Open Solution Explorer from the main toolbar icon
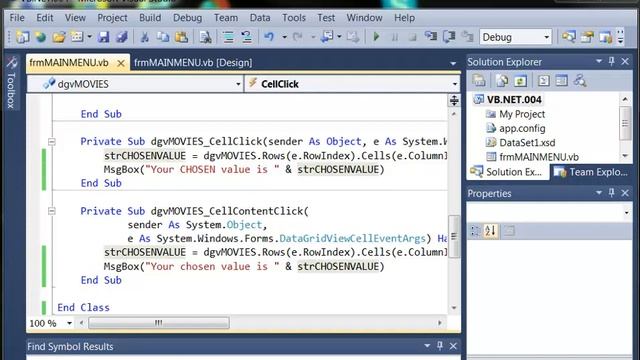Screen dimensions: 640x360 point(569,37)
